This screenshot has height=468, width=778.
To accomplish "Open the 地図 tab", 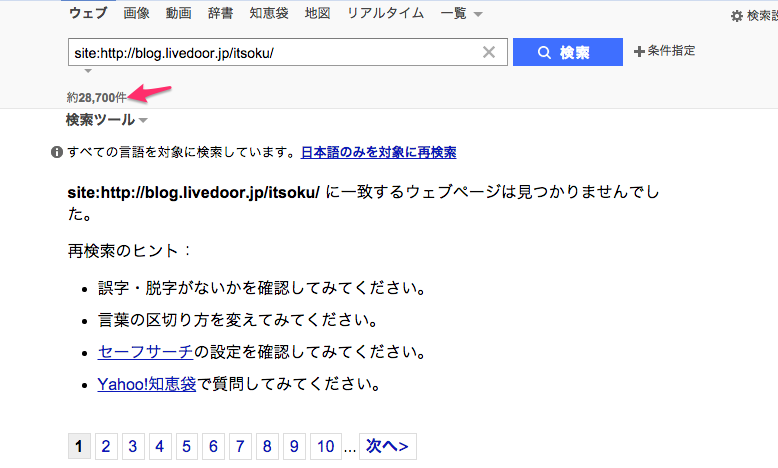I will point(318,13).
